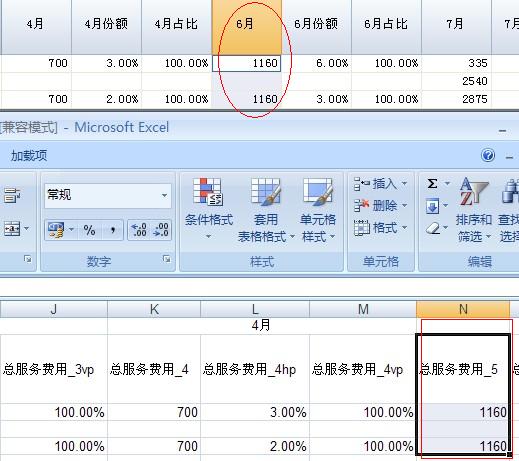
Task: Open the Format (格式) cells menu
Action: pyautogui.click(x=380, y=228)
